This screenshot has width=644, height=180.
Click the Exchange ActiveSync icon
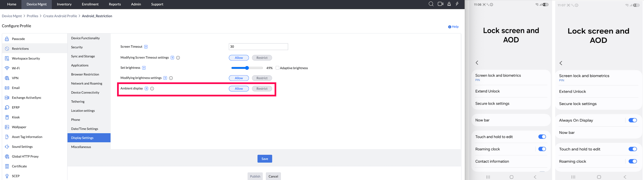click(x=7, y=97)
